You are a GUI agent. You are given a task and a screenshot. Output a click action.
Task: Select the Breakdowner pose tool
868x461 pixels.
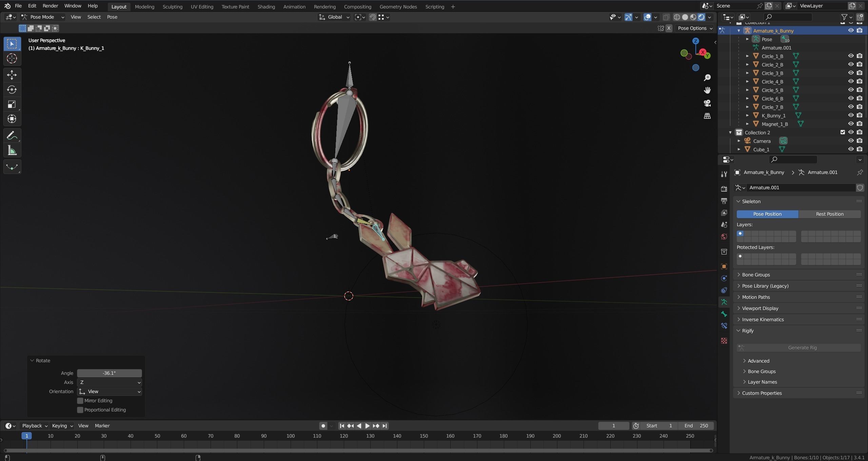point(12,167)
